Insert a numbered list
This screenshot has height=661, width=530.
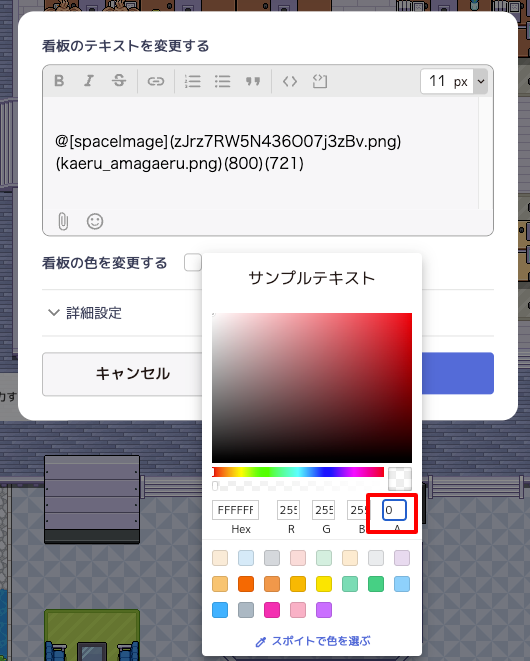tap(193, 81)
